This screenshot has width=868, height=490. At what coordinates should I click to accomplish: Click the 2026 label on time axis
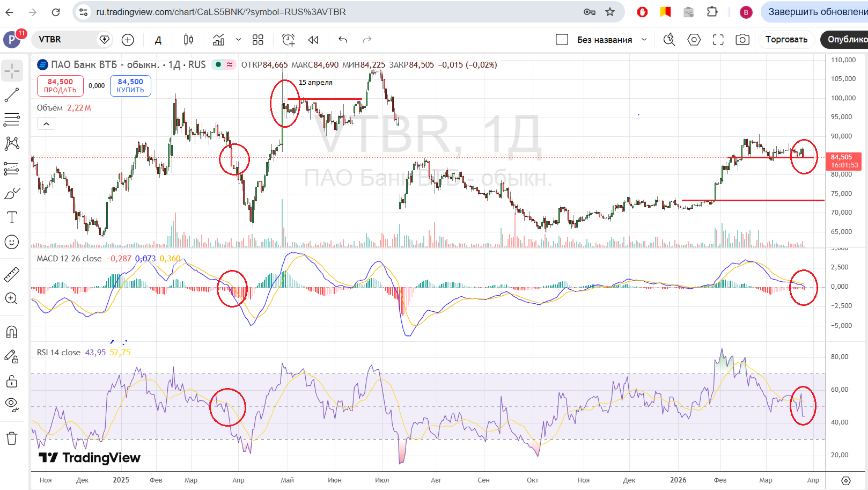point(678,480)
